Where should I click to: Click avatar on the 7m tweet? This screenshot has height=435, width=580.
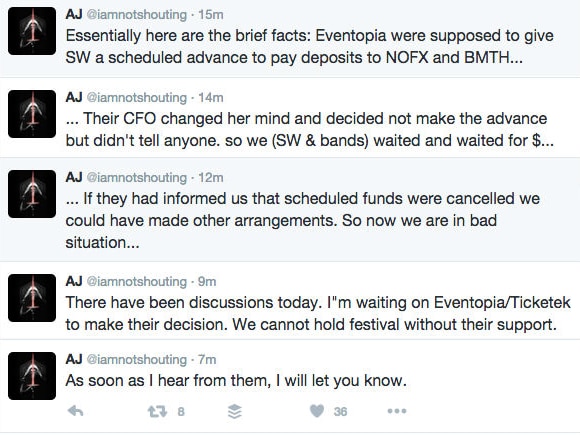(32, 376)
